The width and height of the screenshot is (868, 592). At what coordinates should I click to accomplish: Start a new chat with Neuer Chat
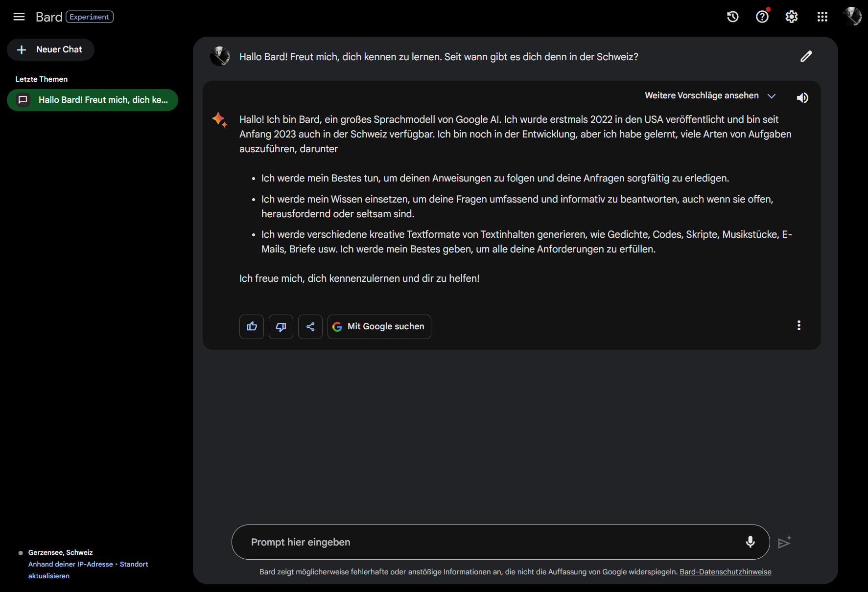pos(50,49)
